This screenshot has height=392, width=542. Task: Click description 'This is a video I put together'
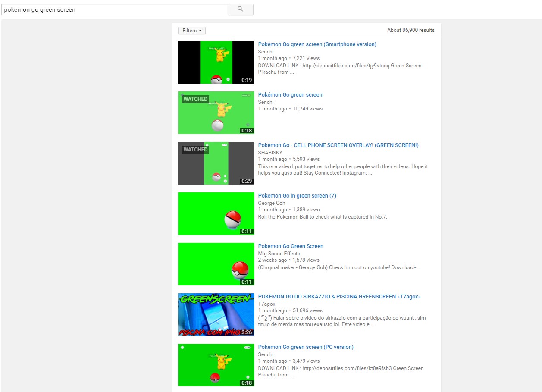(x=343, y=170)
